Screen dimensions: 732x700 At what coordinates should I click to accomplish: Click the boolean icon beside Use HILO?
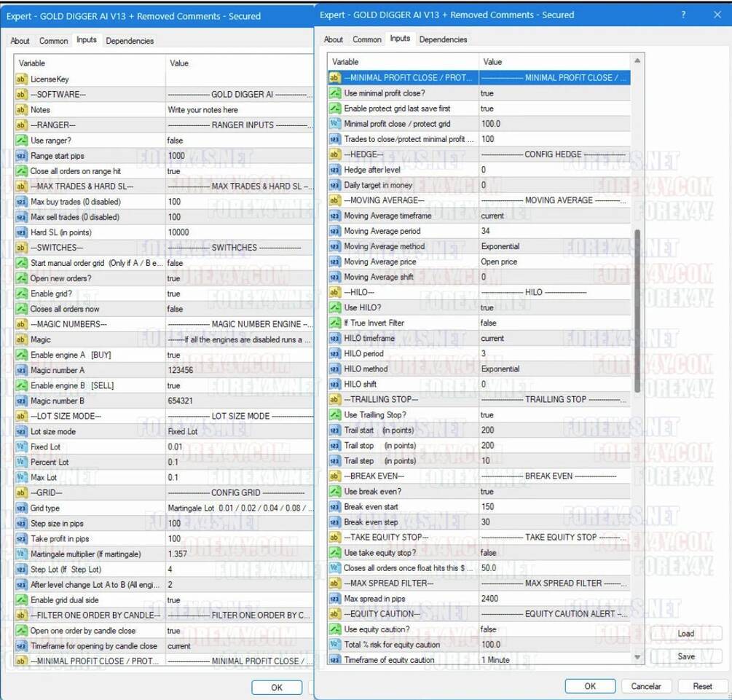point(335,307)
